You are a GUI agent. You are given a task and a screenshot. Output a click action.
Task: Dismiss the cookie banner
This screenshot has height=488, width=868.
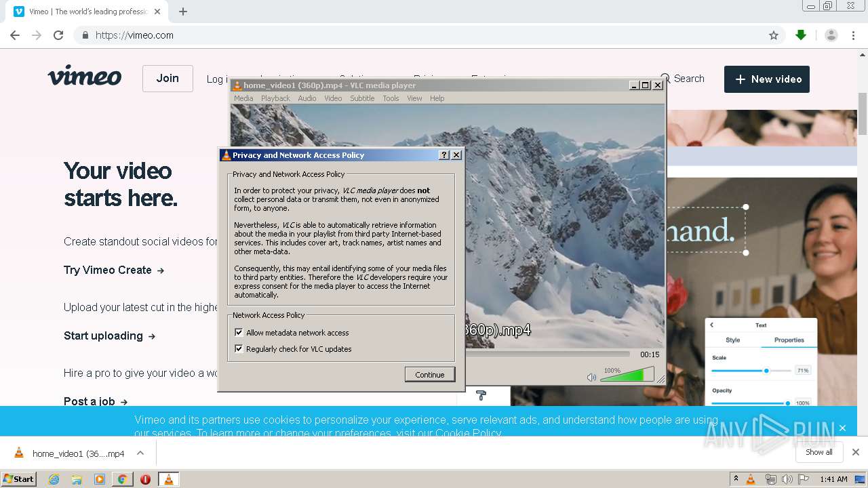842,428
